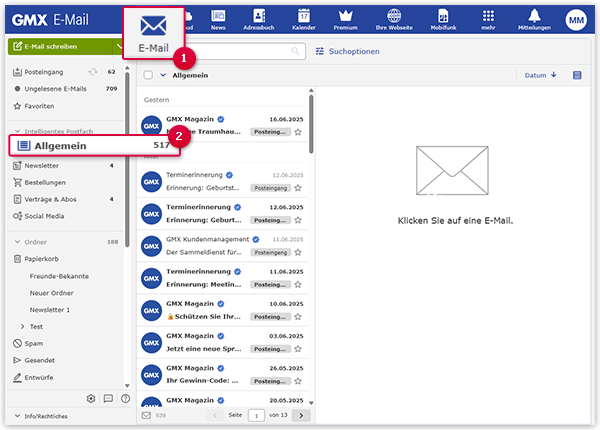This screenshot has width=600, height=430.
Task: Open the Mobilfunk SIM icon
Action: [x=443, y=20]
